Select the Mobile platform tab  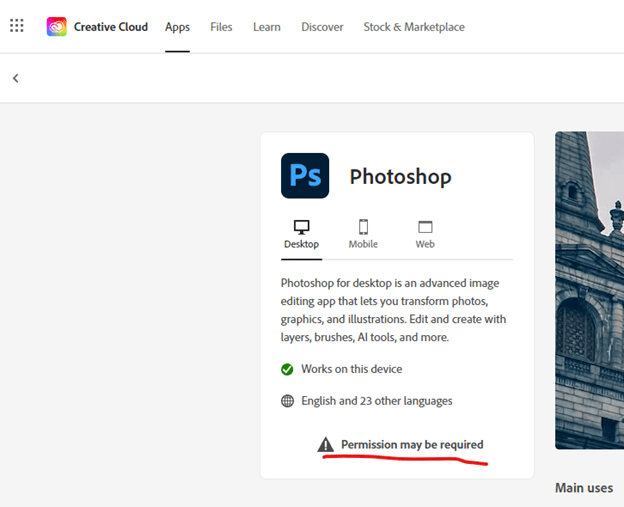pyautogui.click(x=363, y=235)
